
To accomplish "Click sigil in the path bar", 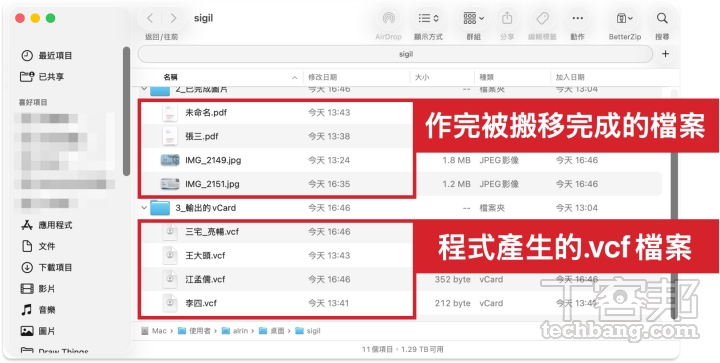I will point(308,331).
